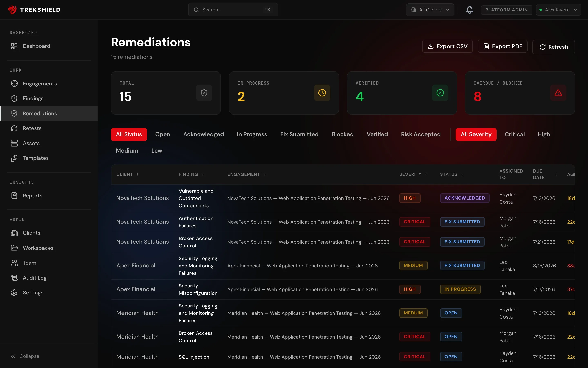Viewport: 588px width, 368px height.
Task: Open Settings in the sidebar
Action: [49, 293]
